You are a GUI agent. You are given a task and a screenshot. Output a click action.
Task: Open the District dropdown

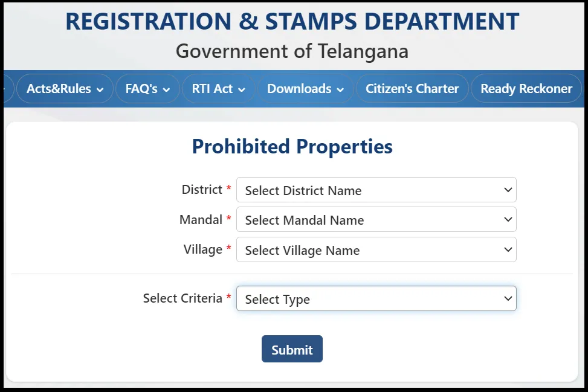(376, 190)
